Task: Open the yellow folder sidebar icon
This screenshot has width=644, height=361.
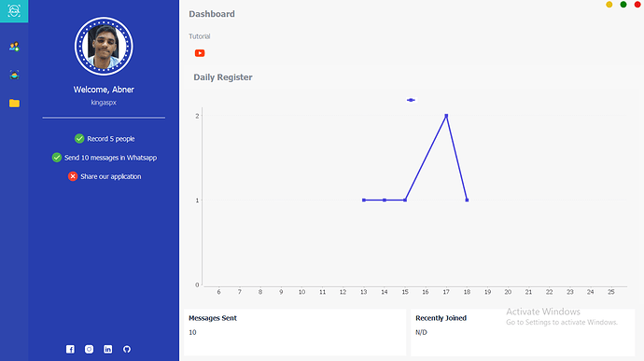Action: point(14,104)
